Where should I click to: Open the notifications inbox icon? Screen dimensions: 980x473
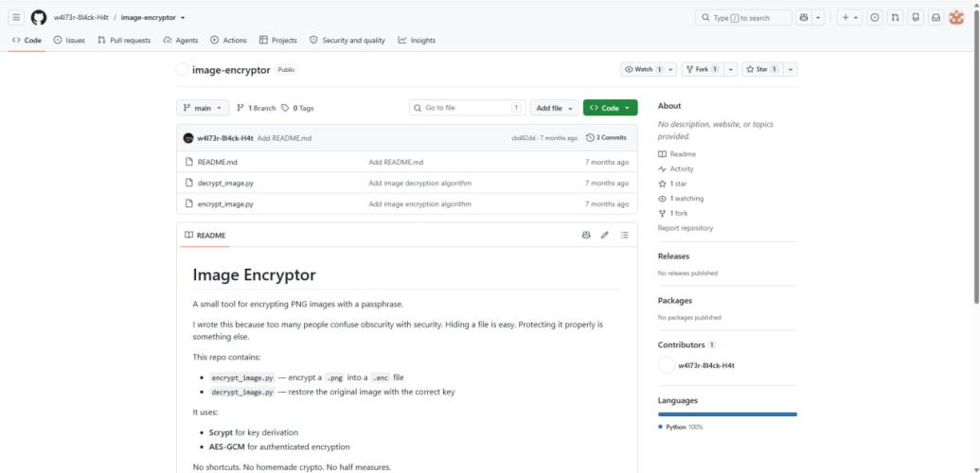[935, 17]
